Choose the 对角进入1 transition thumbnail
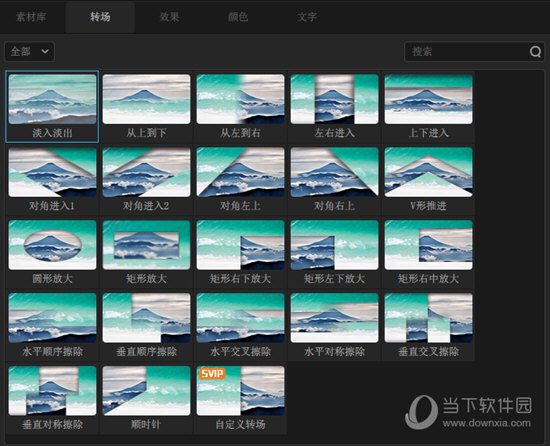This screenshot has width=550, height=446. [52, 172]
